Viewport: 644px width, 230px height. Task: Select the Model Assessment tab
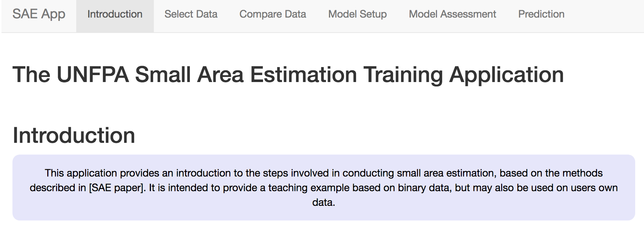452,14
